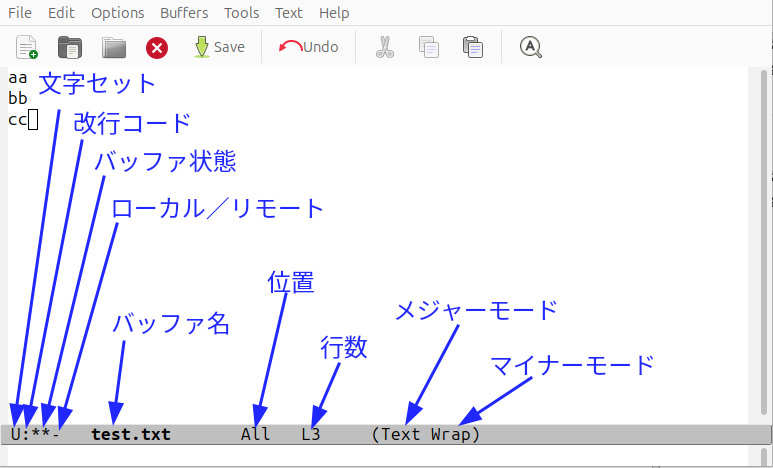Show the Help menu
This screenshot has height=468, width=773.
point(334,13)
